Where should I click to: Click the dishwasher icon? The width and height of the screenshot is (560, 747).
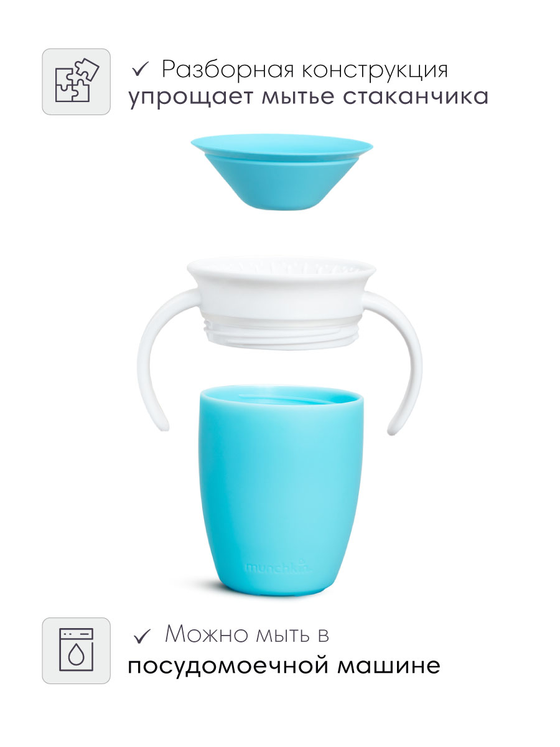(x=76, y=651)
